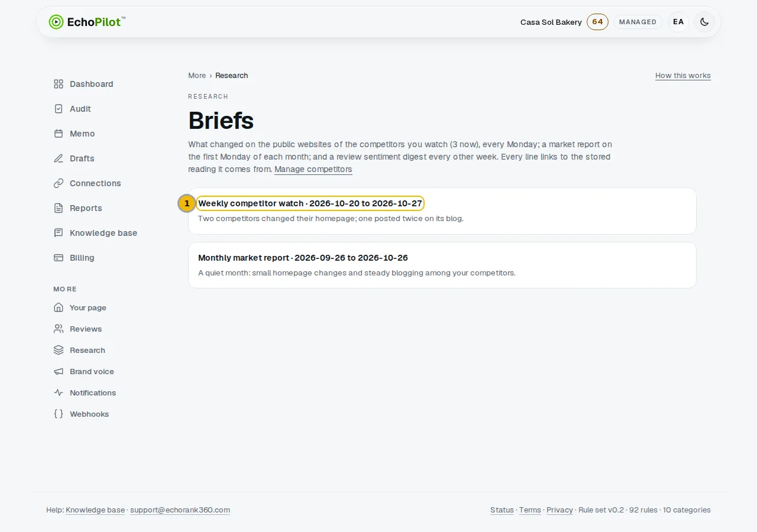Click the EchoPilot logo icon
This screenshot has height=532, width=757.
tap(56, 22)
